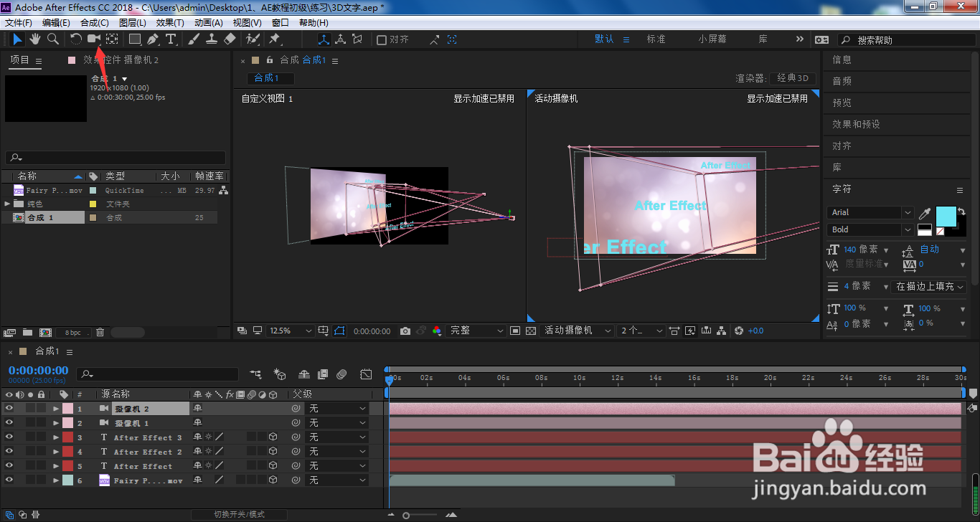Select the Rectangle shape tool
Screen dimensions: 980x522
point(135,39)
